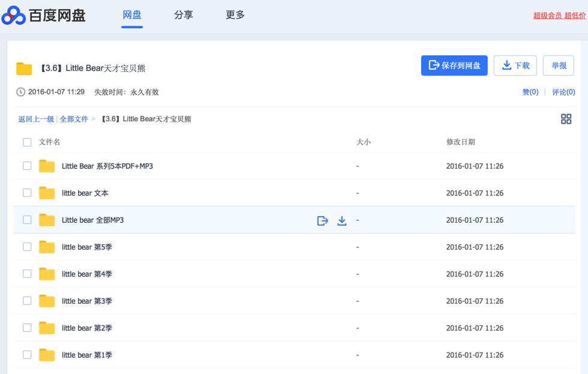Viewport: 588px width, 374px height.
Task: Open folder name little bear 第5季
Action: pos(86,247)
